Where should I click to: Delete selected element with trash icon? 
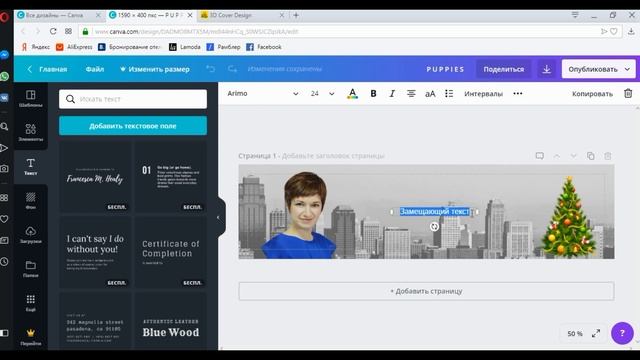click(628, 93)
